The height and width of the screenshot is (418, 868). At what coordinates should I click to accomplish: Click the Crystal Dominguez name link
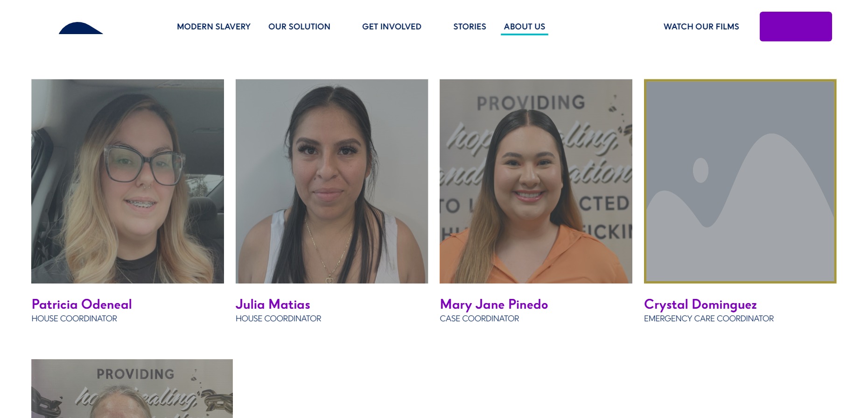(700, 305)
